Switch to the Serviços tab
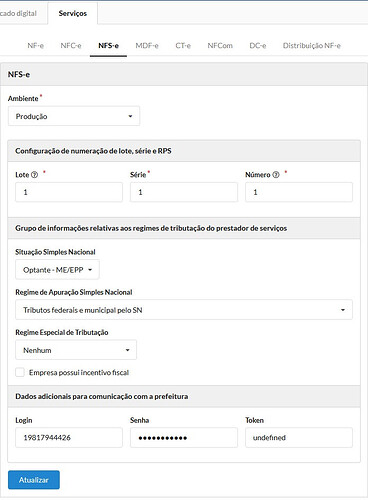 (x=73, y=13)
